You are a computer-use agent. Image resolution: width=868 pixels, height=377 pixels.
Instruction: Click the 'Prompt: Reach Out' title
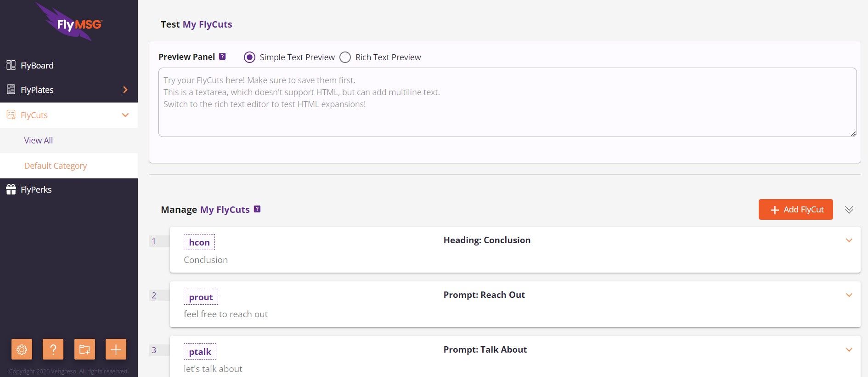[x=484, y=295]
